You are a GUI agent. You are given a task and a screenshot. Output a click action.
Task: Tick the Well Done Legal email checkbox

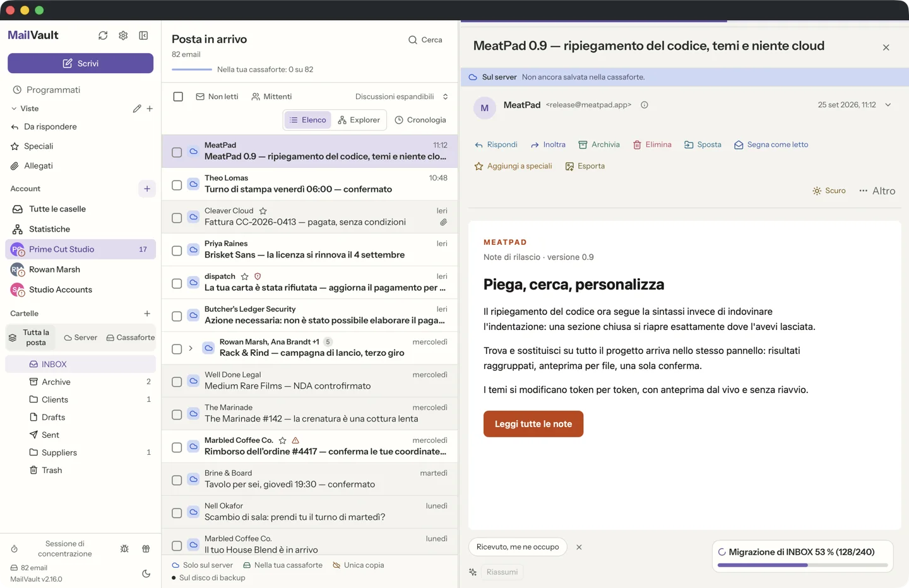coord(177,382)
